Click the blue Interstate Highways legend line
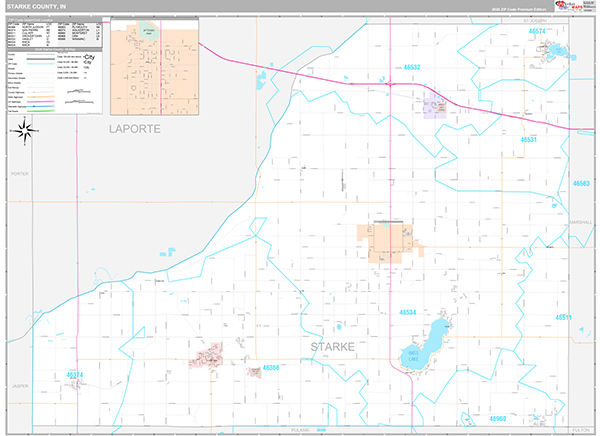The height and width of the screenshot is (436, 600). click(41, 106)
